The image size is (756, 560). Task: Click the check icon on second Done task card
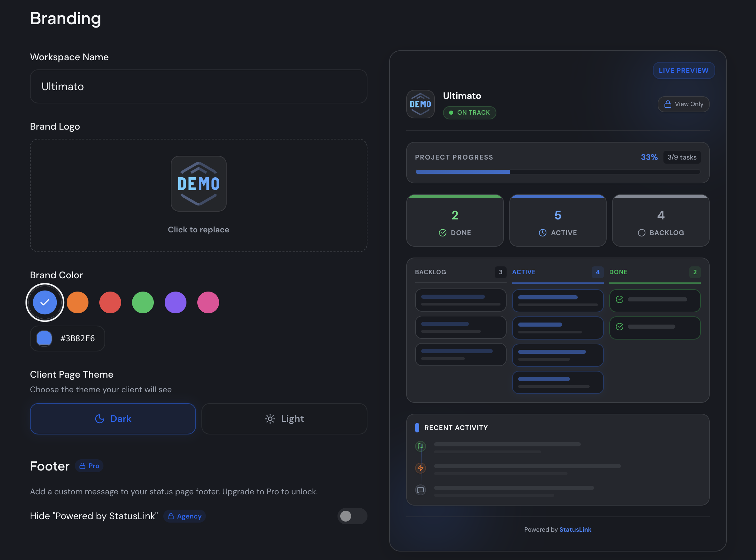pyautogui.click(x=620, y=327)
